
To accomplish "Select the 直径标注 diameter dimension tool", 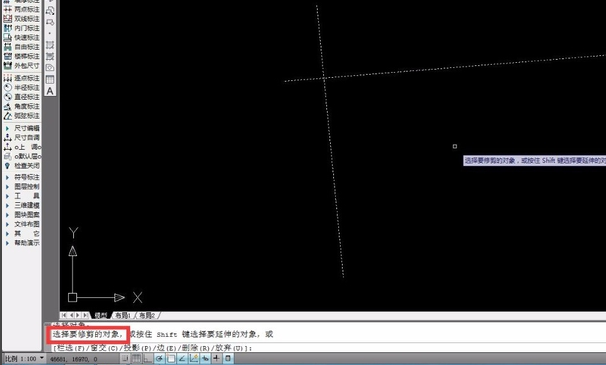I will pyautogui.click(x=22, y=97).
